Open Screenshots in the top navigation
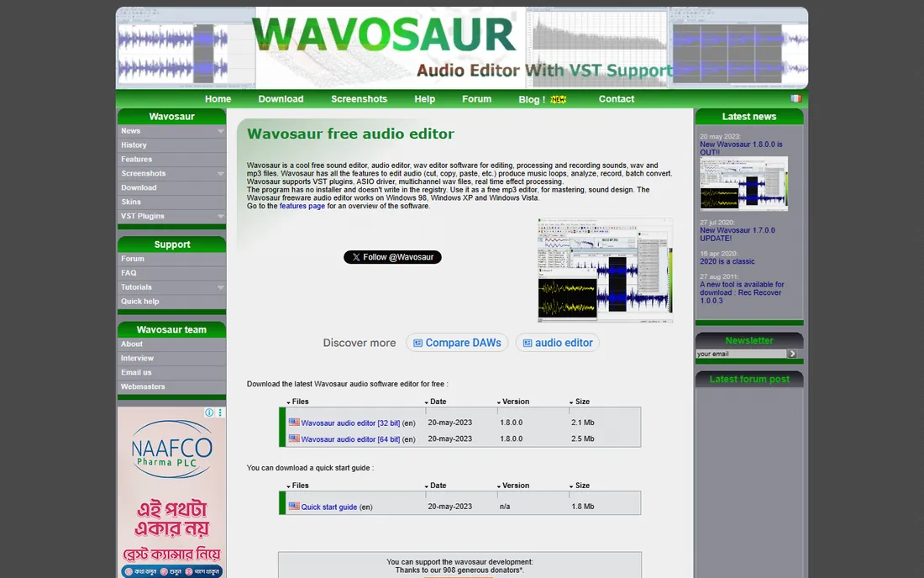Image resolution: width=924 pixels, height=578 pixels. (359, 99)
